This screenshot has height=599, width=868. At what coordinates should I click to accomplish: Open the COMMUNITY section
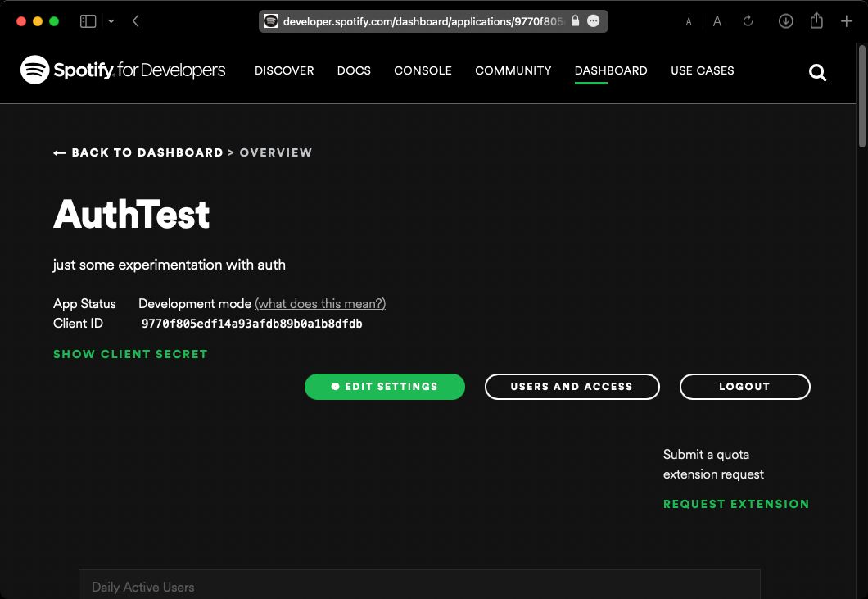click(x=513, y=70)
